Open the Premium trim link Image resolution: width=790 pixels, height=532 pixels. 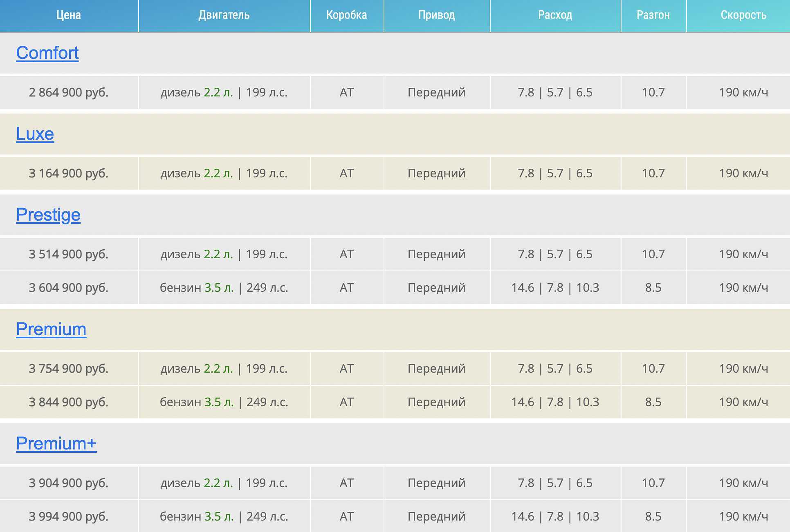(51, 329)
